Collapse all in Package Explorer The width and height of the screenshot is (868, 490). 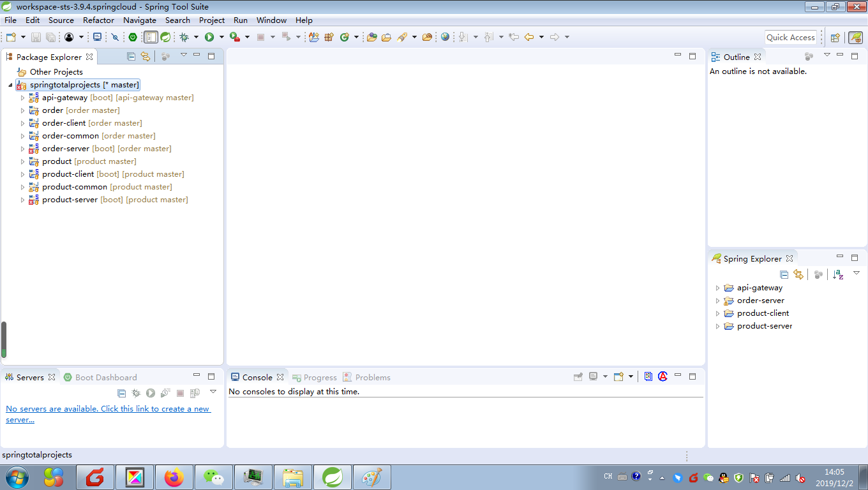pyautogui.click(x=131, y=56)
